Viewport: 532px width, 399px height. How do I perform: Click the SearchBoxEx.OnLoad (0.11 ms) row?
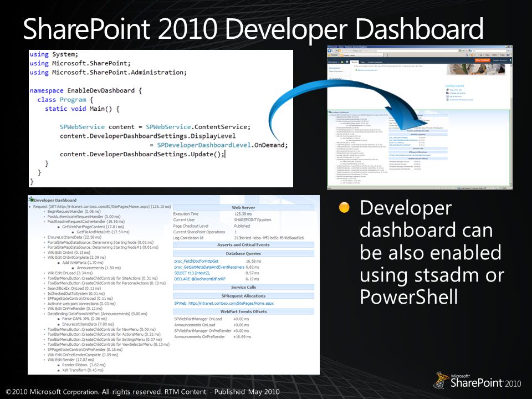pyautogui.click(x=74, y=288)
